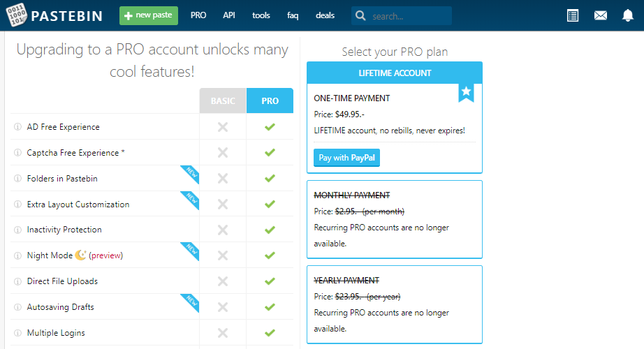Click the Inactivity Protection label
The height and width of the screenshot is (349, 644).
click(64, 230)
